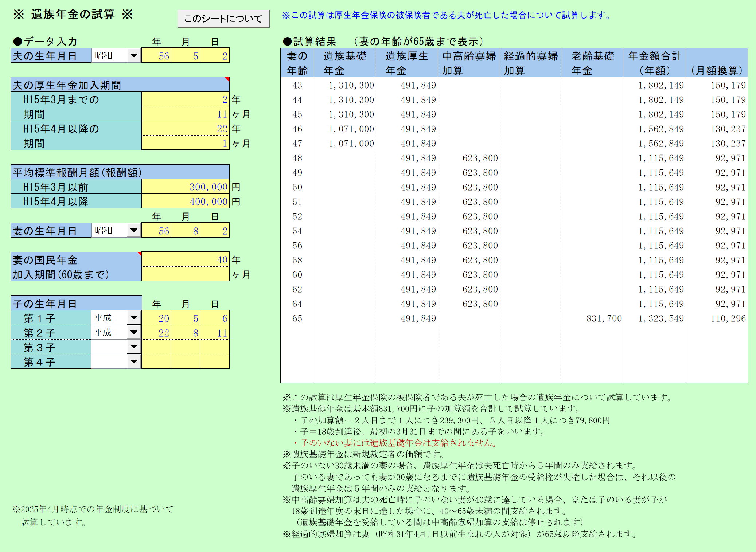Click the 300,000 yen remuneration field

click(x=185, y=187)
